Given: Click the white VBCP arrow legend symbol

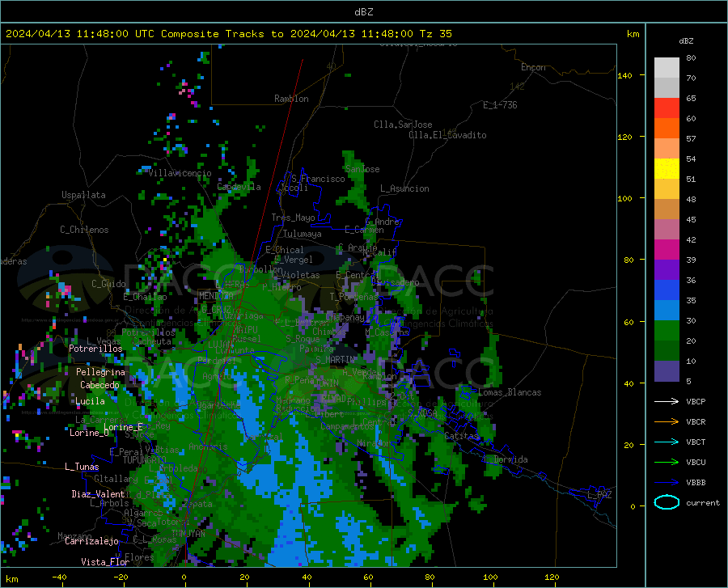Looking at the screenshot, I should (x=667, y=401).
